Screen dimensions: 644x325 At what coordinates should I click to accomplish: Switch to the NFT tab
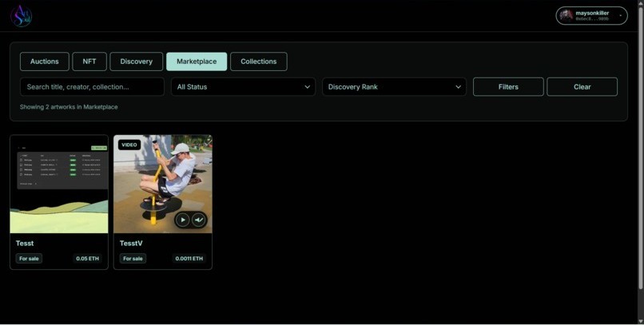point(89,61)
